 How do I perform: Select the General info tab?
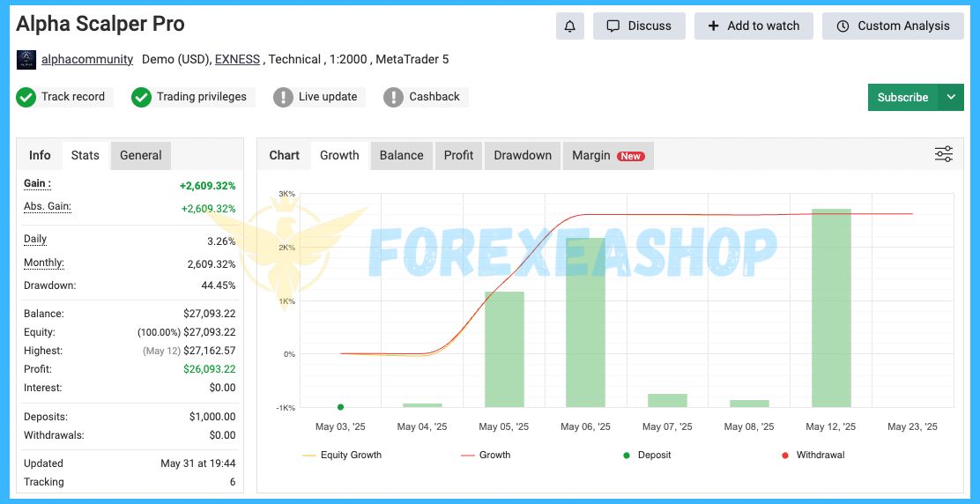click(x=140, y=155)
